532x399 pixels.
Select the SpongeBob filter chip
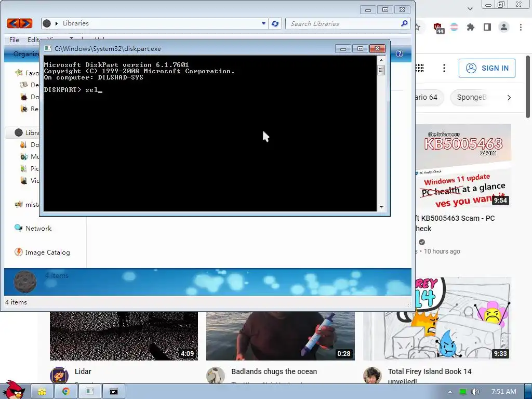click(471, 97)
